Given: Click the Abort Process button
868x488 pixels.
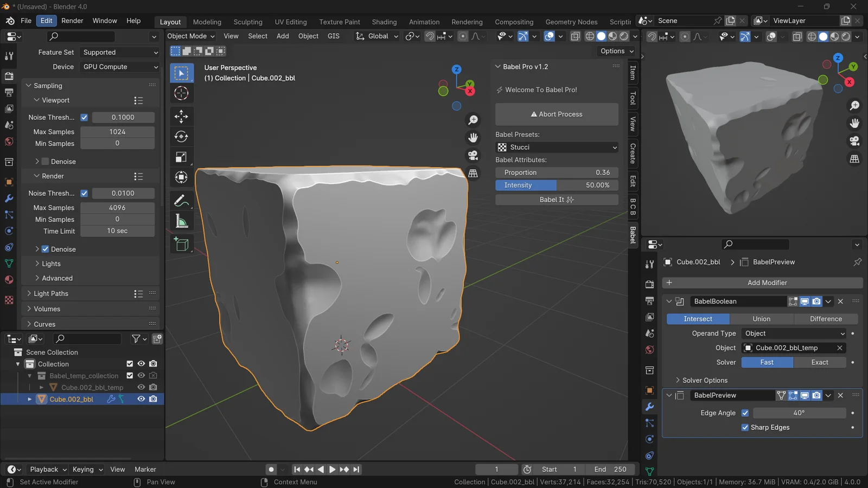Looking at the screenshot, I should [x=557, y=114].
